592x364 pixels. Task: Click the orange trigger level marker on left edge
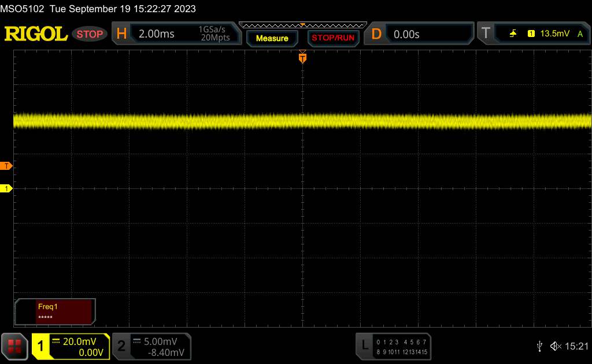click(x=7, y=166)
